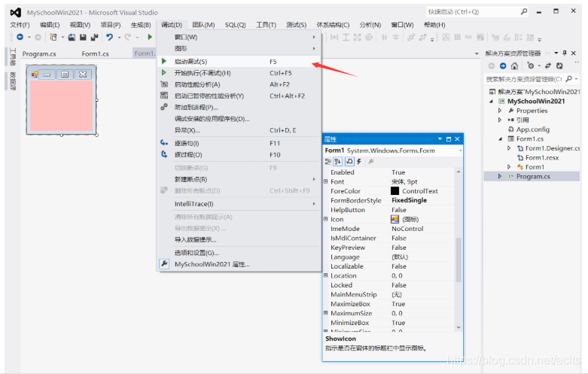Select Form1.resx in Solution Explorer
The image size is (588, 374).
tap(542, 157)
